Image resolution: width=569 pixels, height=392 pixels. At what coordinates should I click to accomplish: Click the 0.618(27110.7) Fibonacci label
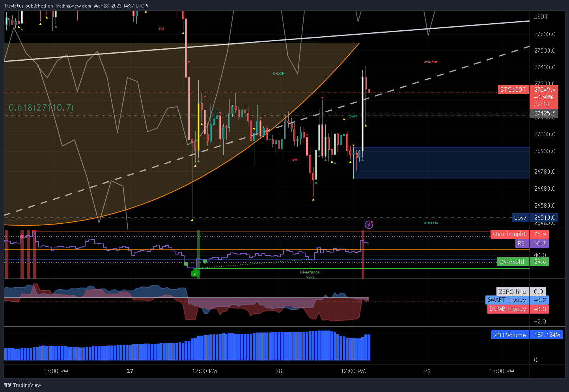41,108
